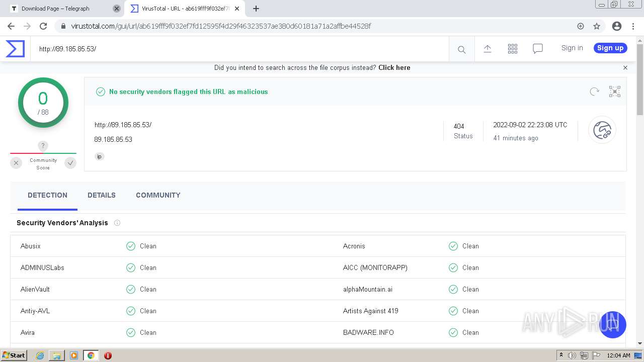Image resolution: width=644 pixels, height=362 pixels.
Task: Click the 404 status value
Action: [459, 126]
